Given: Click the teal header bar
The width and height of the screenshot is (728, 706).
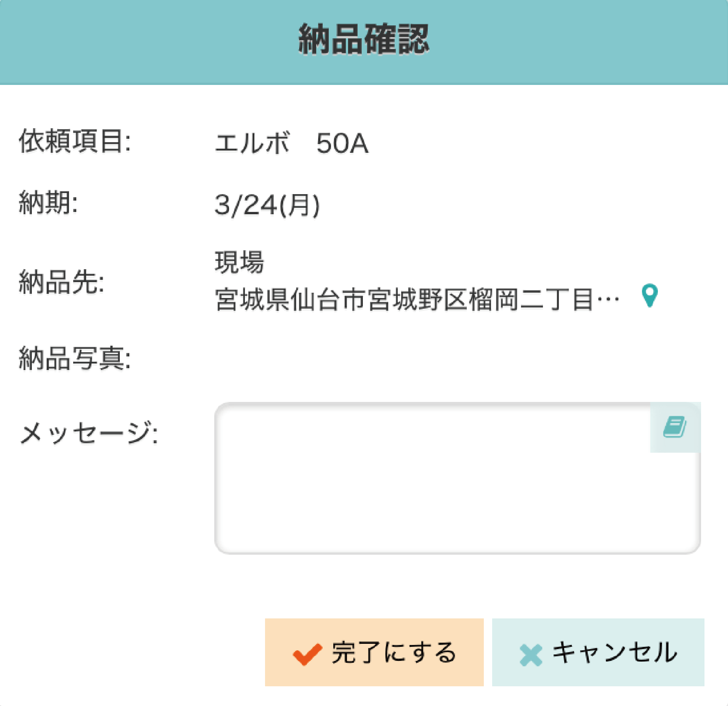Looking at the screenshot, I should point(364,42).
